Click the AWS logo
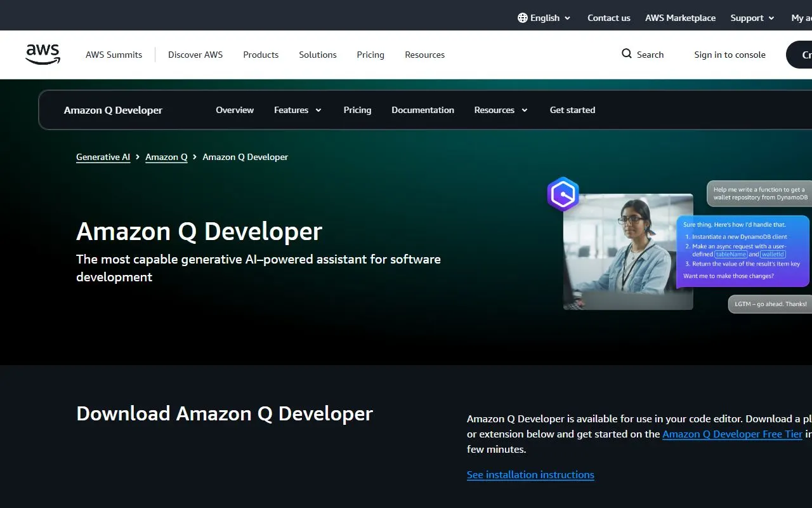 pos(43,55)
